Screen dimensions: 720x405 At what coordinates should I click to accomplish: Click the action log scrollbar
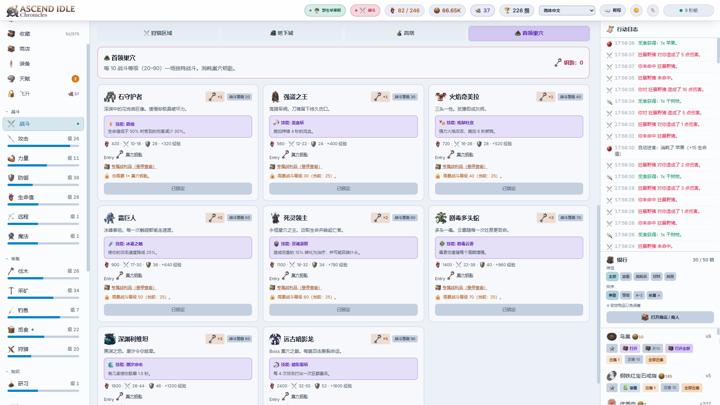tap(717, 50)
